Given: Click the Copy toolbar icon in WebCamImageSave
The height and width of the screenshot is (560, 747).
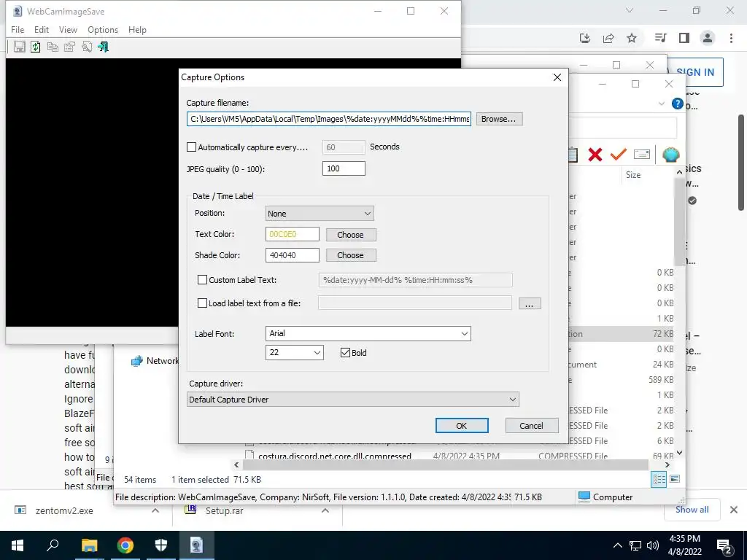Looking at the screenshot, I should 53,47.
